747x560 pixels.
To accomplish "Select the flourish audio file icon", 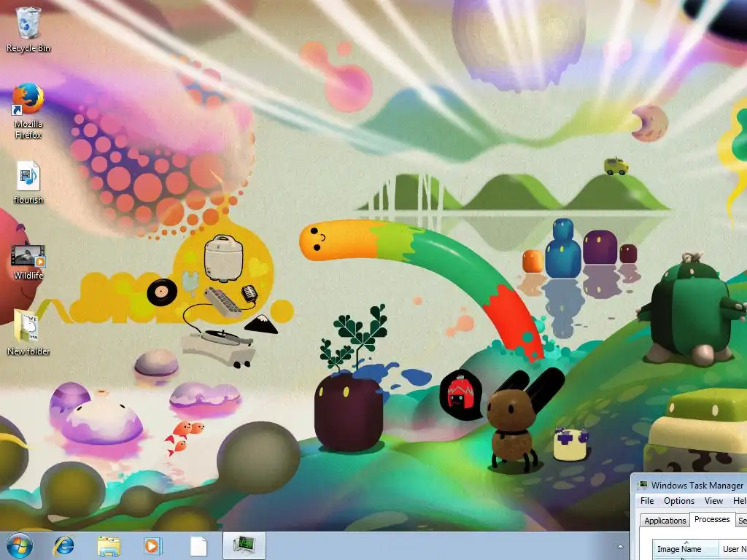I will tap(28, 182).
